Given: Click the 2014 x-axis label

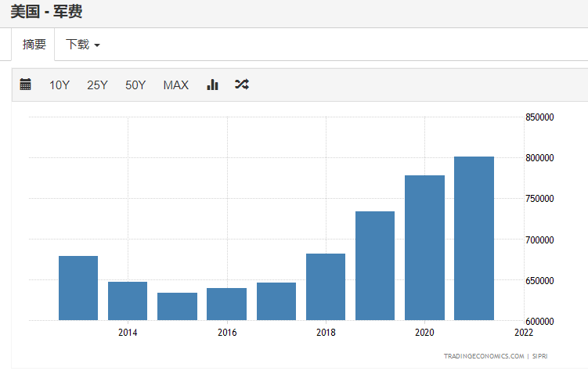Looking at the screenshot, I should click(x=128, y=333).
